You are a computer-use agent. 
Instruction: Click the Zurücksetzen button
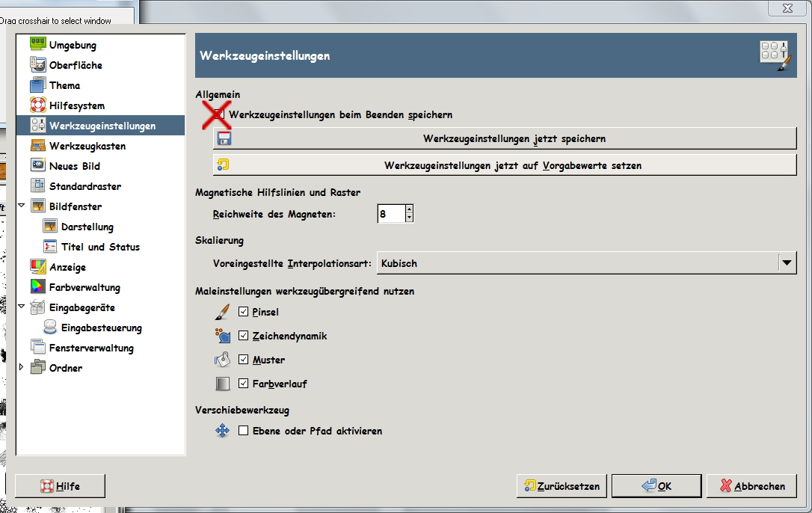tap(562, 485)
